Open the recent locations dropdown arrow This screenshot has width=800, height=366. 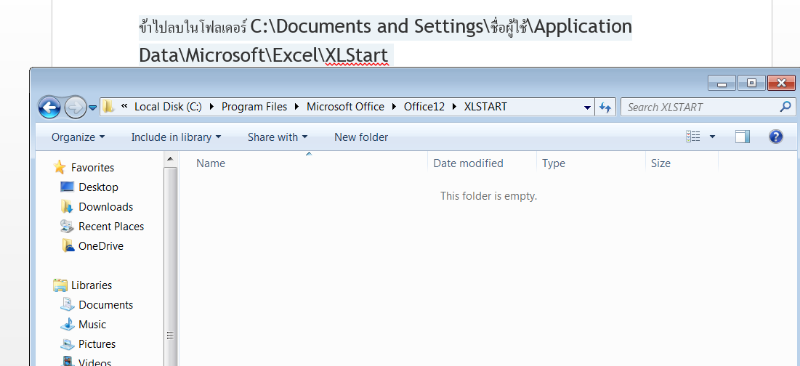coord(92,108)
